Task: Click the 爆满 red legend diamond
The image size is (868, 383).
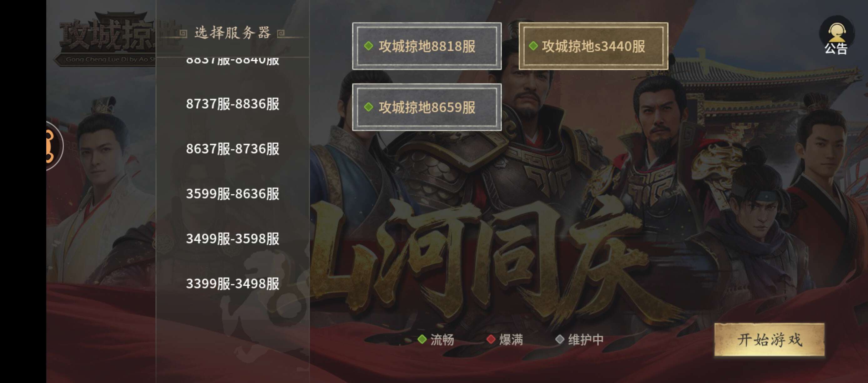Action: coord(491,339)
